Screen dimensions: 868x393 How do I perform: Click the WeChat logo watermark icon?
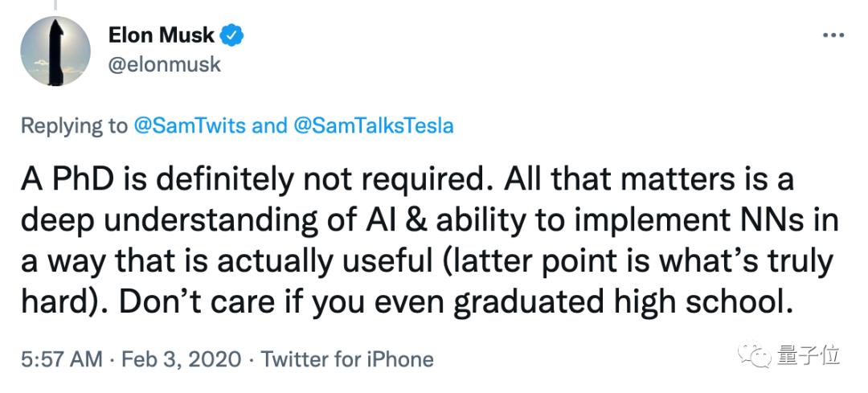tap(756, 354)
